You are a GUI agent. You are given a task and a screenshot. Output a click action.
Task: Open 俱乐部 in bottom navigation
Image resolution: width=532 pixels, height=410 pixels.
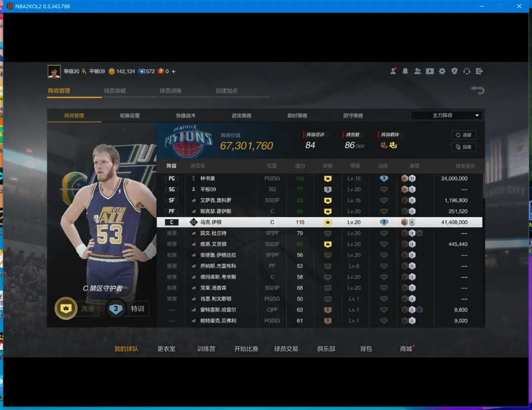pos(326,348)
